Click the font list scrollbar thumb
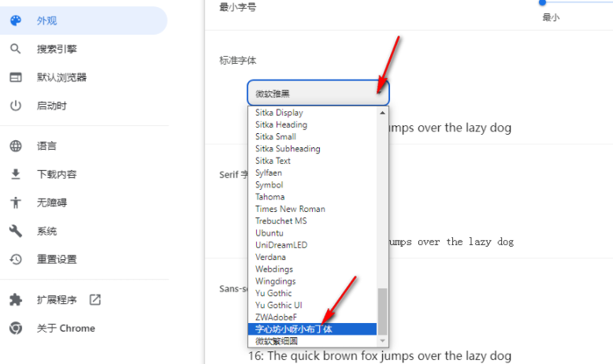Screen dimensions: 613x364 [x=382, y=312]
